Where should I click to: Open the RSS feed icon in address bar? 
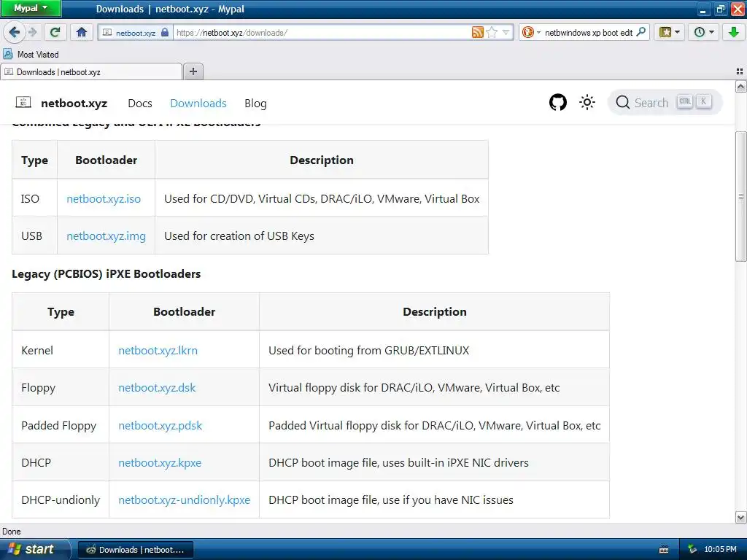point(477,32)
